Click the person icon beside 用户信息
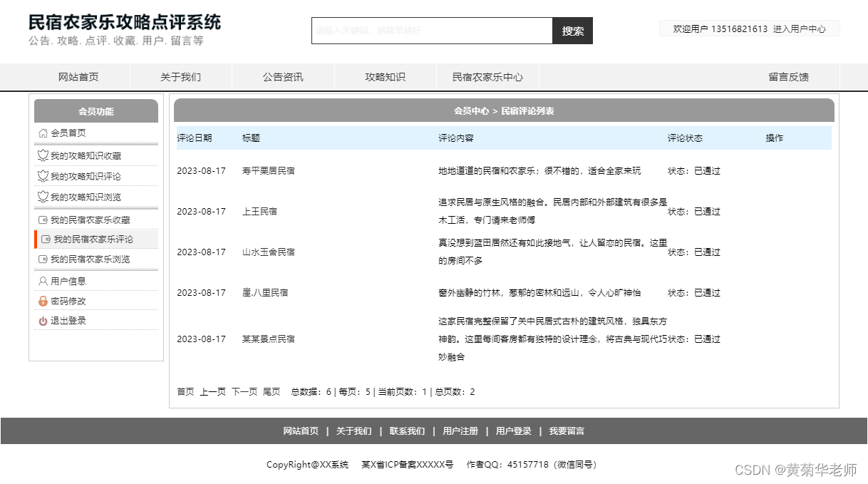Viewport: 868px width, 484px height. coord(42,281)
